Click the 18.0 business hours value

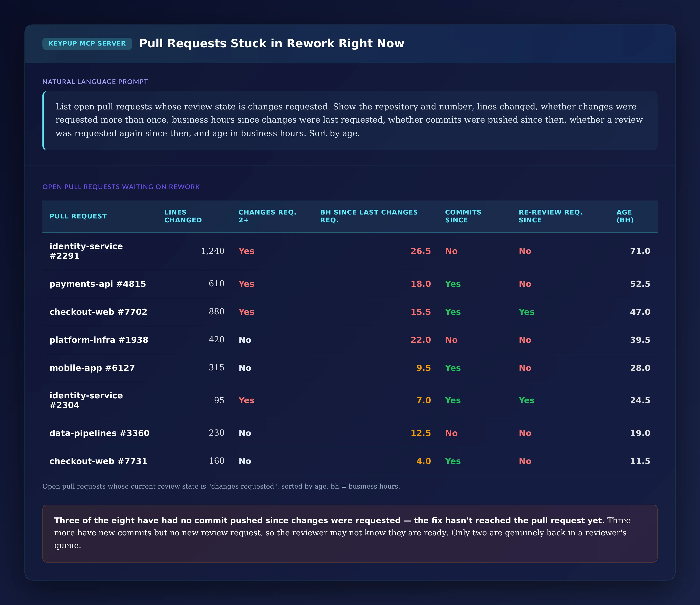[421, 284]
